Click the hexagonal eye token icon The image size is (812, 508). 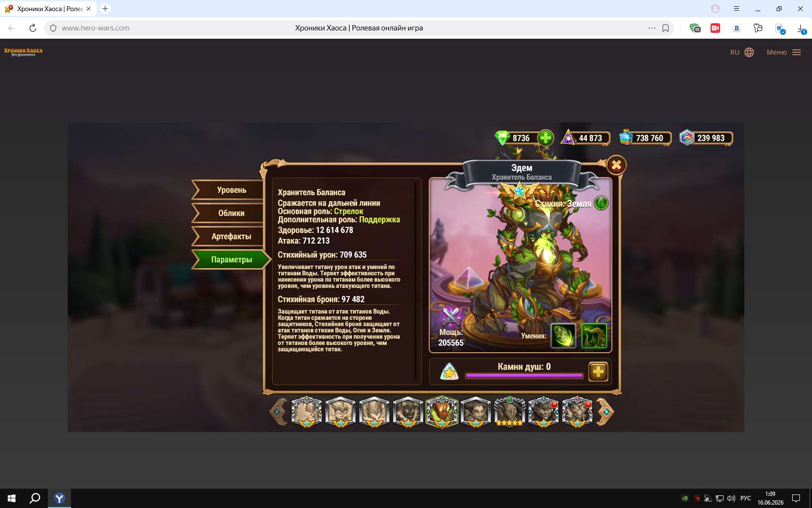tap(686, 138)
